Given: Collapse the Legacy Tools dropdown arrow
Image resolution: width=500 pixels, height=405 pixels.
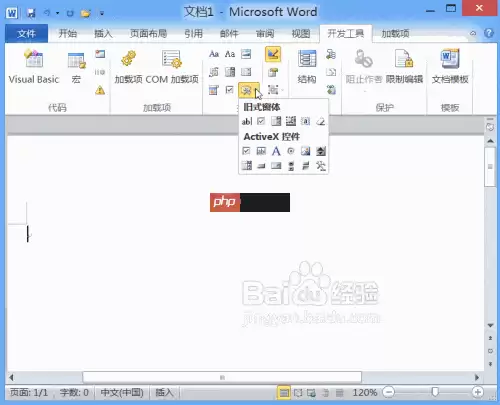Looking at the screenshot, I should click(256, 90).
